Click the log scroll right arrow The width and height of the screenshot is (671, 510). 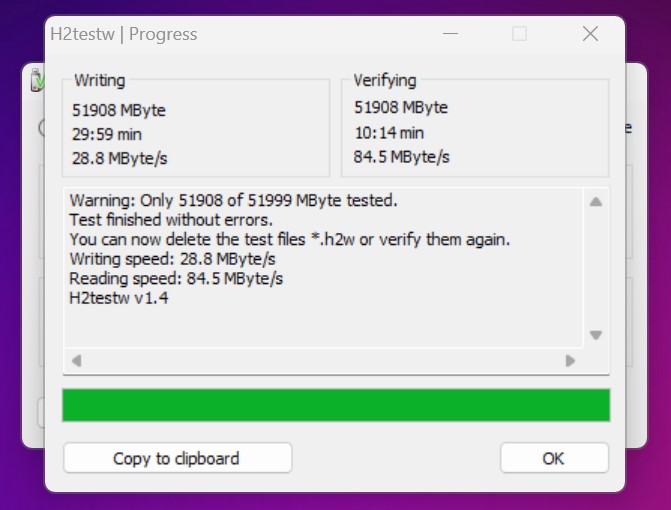(x=570, y=361)
